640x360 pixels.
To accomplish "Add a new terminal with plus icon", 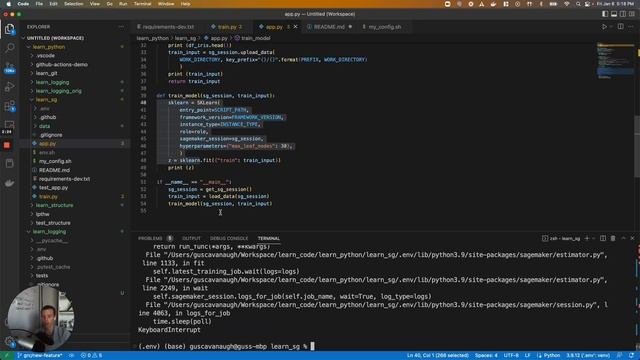I will coord(587,238).
